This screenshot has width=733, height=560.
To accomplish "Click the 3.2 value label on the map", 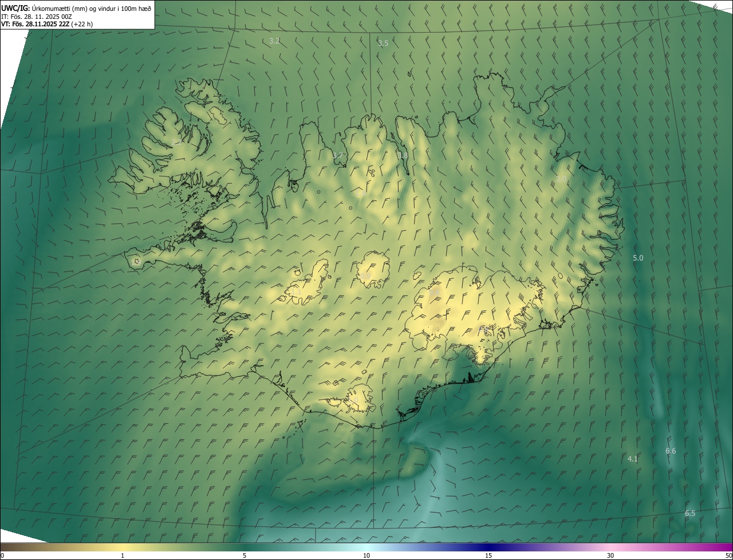I will click(x=274, y=41).
